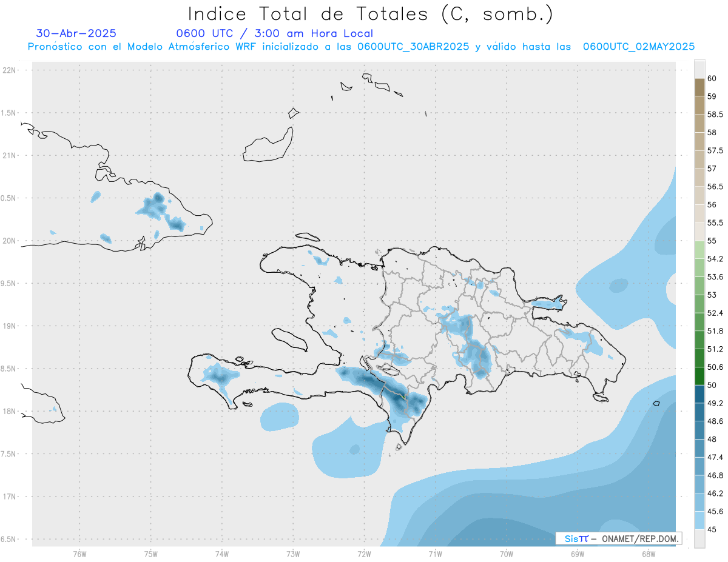The height and width of the screenshot is (562, 728).
Task: Click the colorbar value "55.5"
Action: 715,222
